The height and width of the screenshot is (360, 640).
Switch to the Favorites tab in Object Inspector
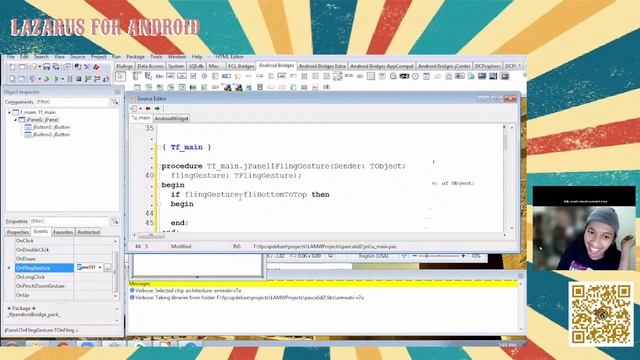[63, 232]
